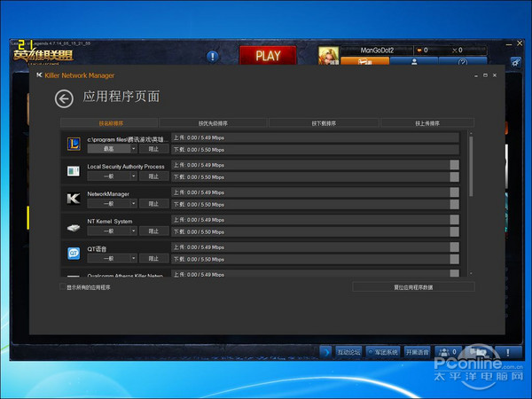Click the red PLAY button in LoL client
Screen dimensions: 532x399
pos(268,56)
